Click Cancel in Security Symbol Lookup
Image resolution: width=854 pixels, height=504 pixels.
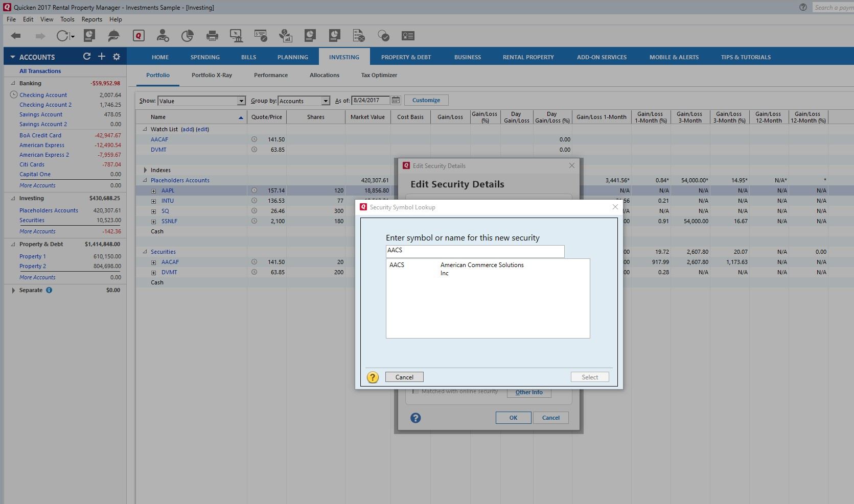(404, 377)
